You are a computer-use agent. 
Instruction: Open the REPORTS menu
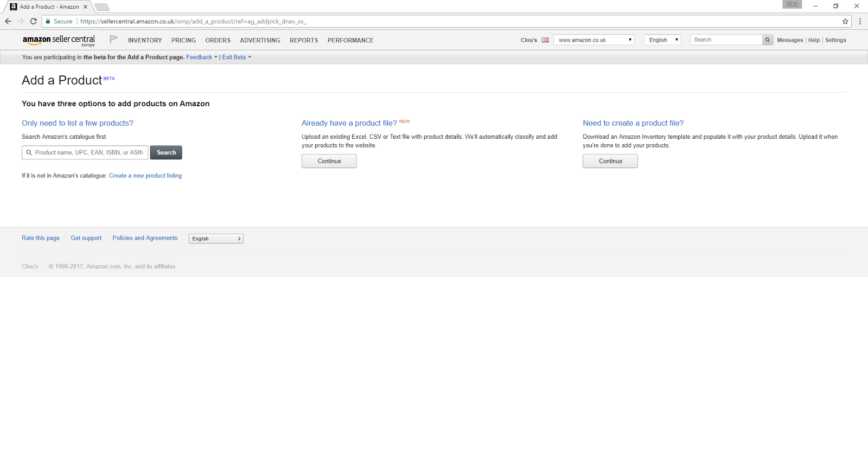304,40
